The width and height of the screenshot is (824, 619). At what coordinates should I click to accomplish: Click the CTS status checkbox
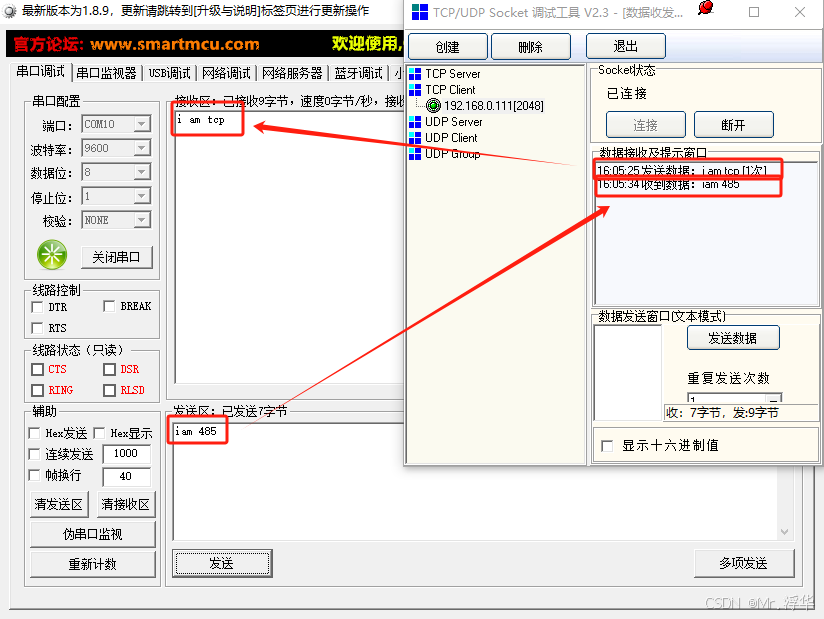(x=37, y=369)
